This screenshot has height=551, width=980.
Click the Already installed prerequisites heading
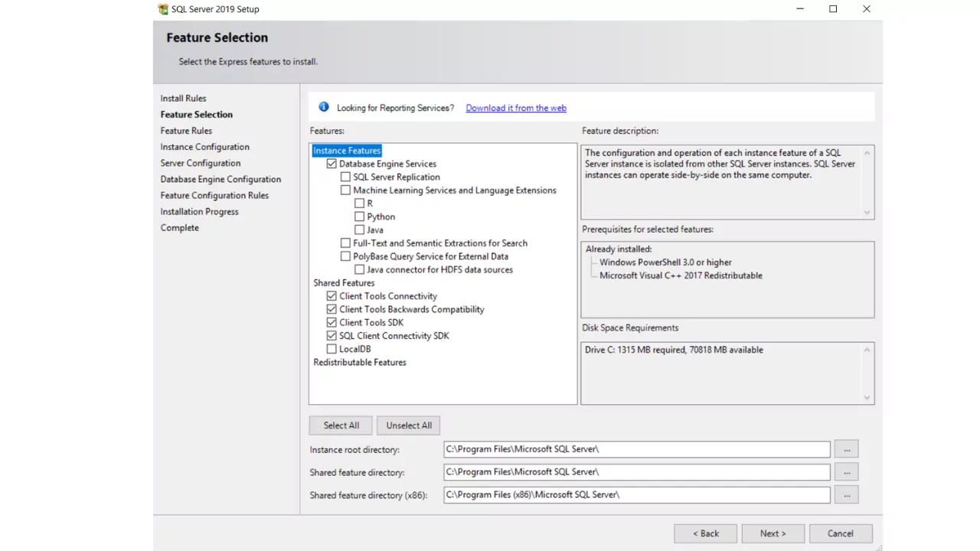[619, 249]
